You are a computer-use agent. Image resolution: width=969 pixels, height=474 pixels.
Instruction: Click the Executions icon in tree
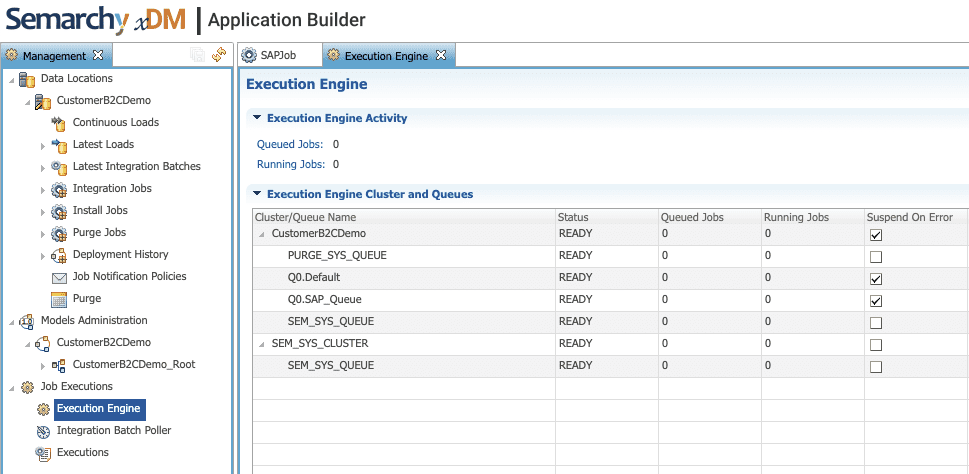pyautogui.click(x=43, y=453)
